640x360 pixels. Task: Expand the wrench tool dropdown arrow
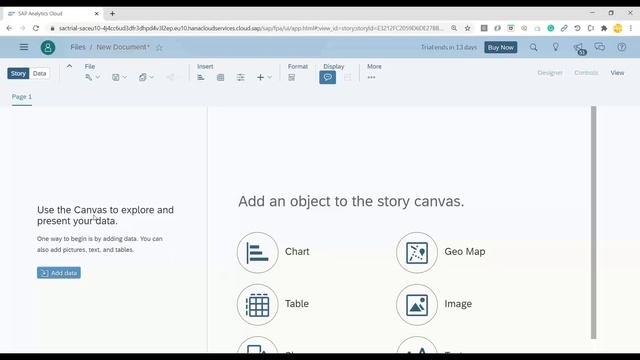click(x=98, y=77)
